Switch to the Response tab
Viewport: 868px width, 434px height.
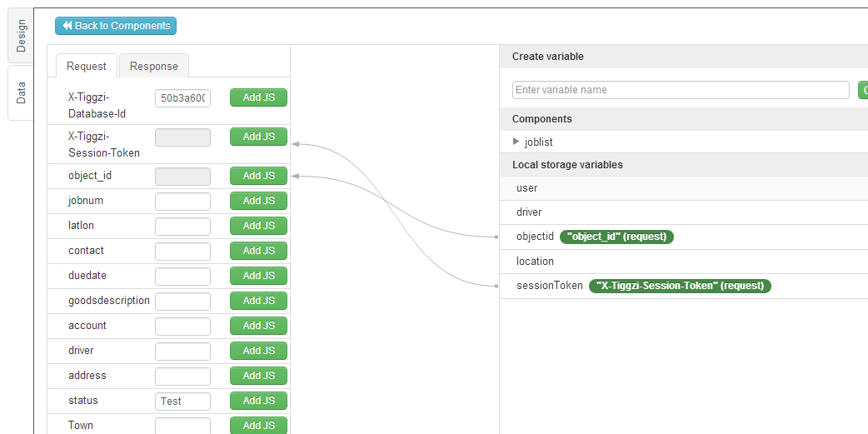pyautogui.click(x=153, y=66)
